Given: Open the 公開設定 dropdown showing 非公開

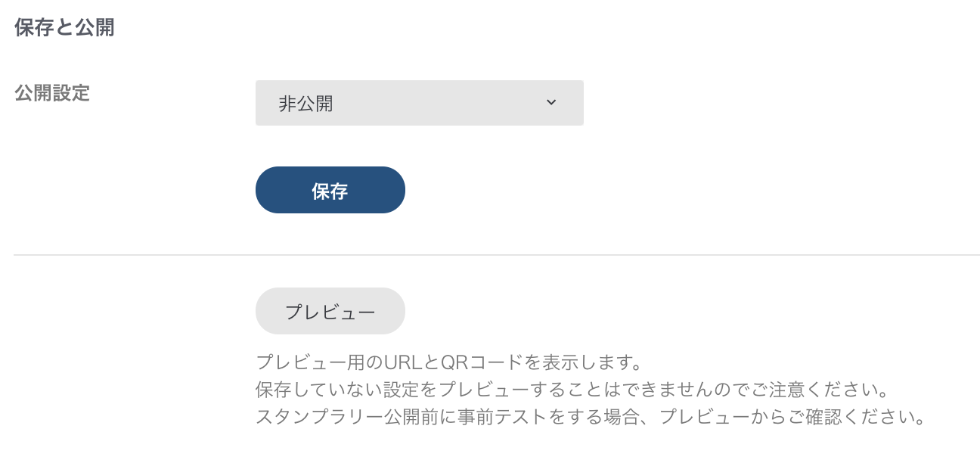Looking at the screenshot, I should coord(419,103).
